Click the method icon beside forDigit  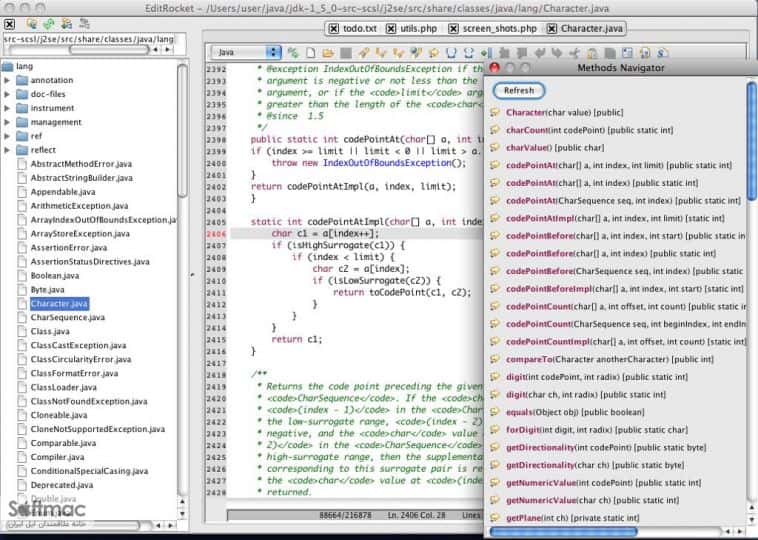click(x=495, y=430)
